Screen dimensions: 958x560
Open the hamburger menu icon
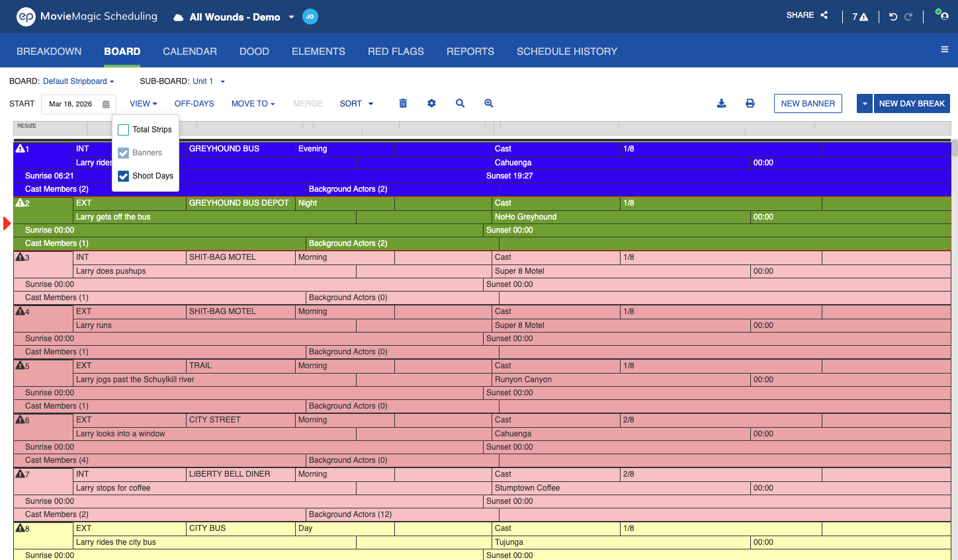(945, 50)
